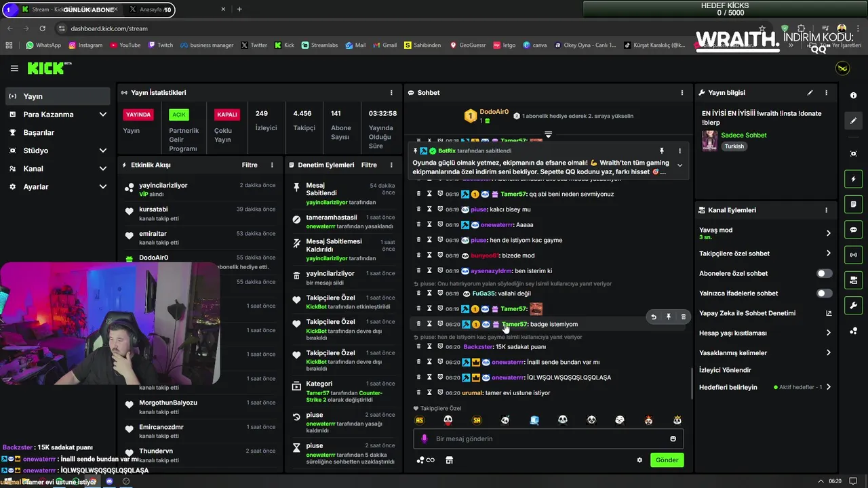Expand the Para Kazanma sidebar section

coord(103,115)
